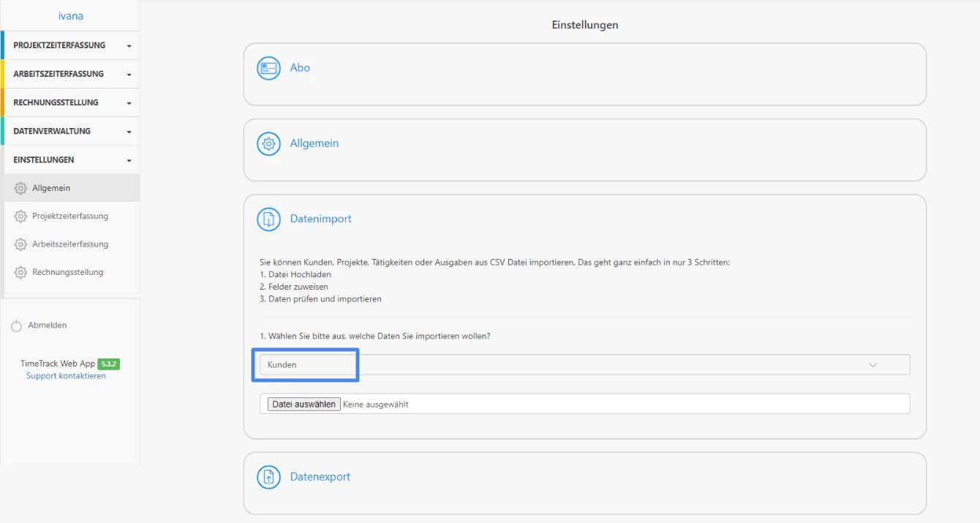Viewport: 980px width, 523px height.
Task: Open the Datenimport import icon
Action: click(268, 218)
